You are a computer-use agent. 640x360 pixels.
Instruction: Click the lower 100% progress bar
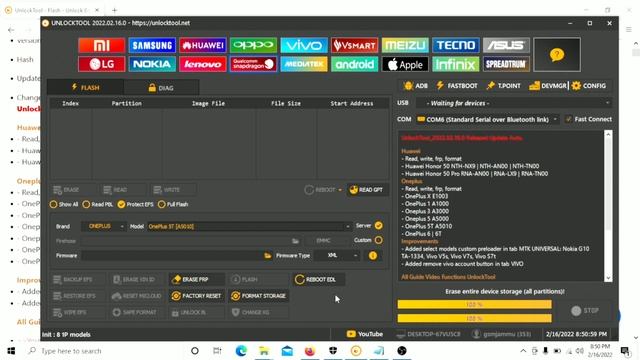474,318
